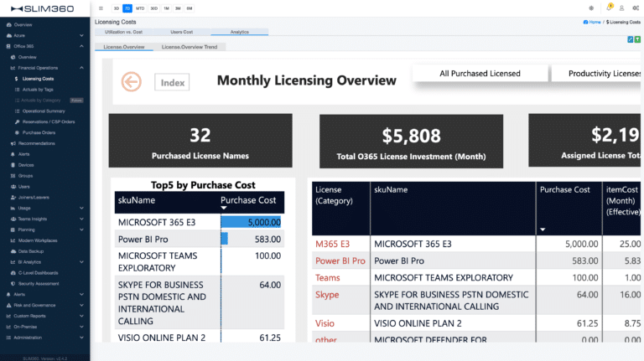Switch to Analytics tab
The image size is (644, 361).
coord(240,32)
